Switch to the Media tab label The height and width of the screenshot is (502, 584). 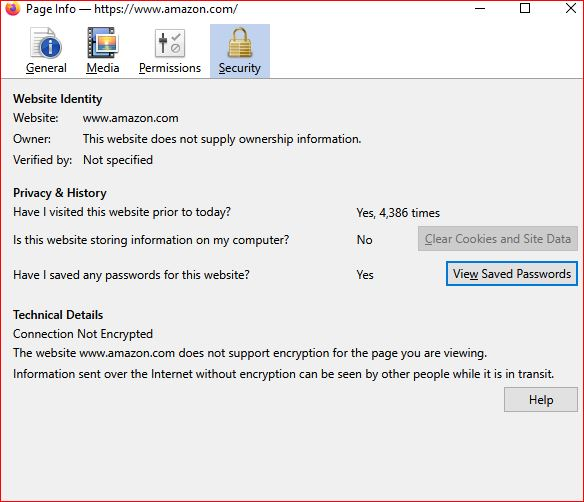103,68
